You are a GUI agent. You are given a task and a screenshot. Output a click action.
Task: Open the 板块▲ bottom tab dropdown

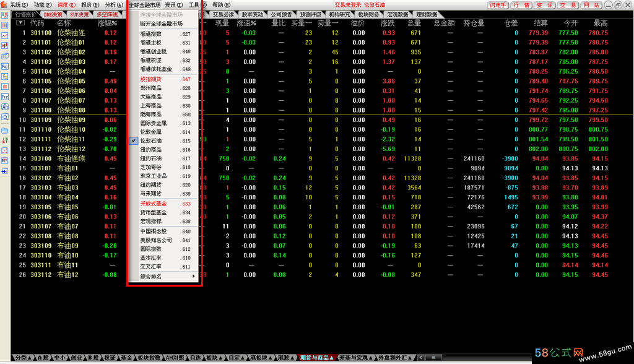pos(214,358)
